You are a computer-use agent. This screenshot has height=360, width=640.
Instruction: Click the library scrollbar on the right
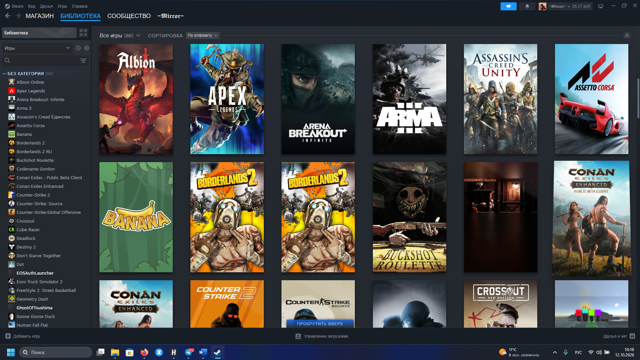[638, 98]
